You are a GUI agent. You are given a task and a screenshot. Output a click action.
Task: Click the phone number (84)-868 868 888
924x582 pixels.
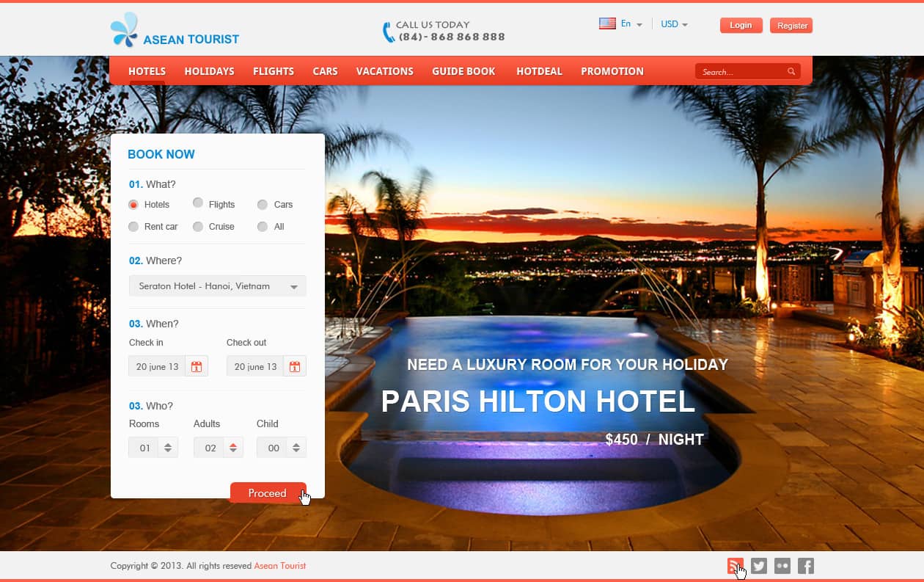click(x=452, y=37)
